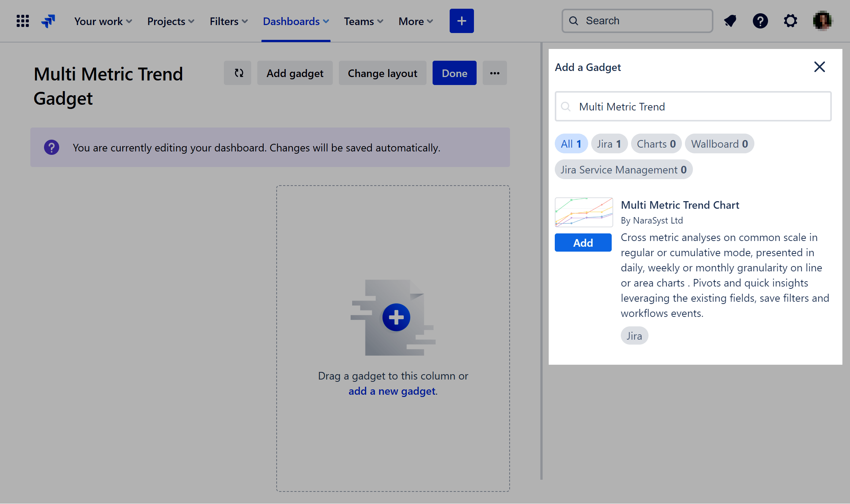The image size is (850, 504).
Task: Open your profile avatar
Action: click(823, 21)
